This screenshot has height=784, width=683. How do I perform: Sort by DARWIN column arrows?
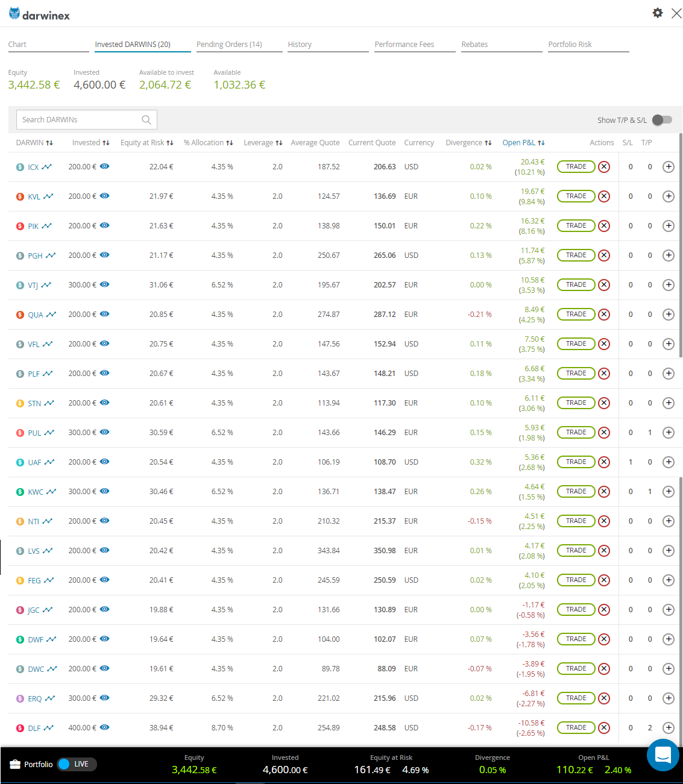[49, 143]
